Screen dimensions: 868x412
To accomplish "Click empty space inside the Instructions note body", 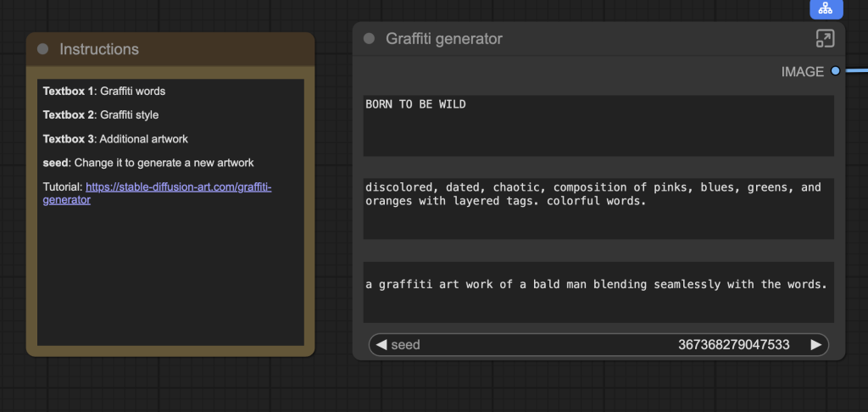I will click(x=170, y=280).
